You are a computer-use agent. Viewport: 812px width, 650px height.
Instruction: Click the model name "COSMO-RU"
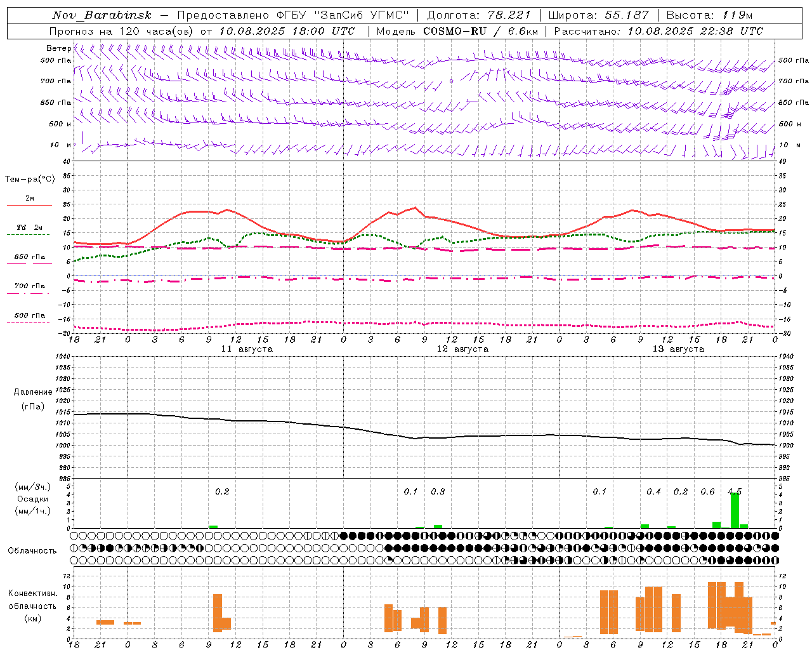point(455,31)
